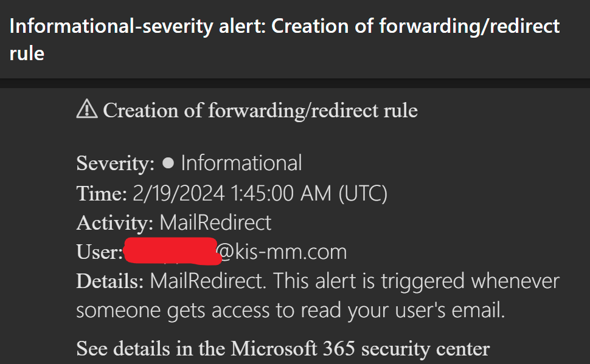Open the Microsoft 365 security center link

283,348
